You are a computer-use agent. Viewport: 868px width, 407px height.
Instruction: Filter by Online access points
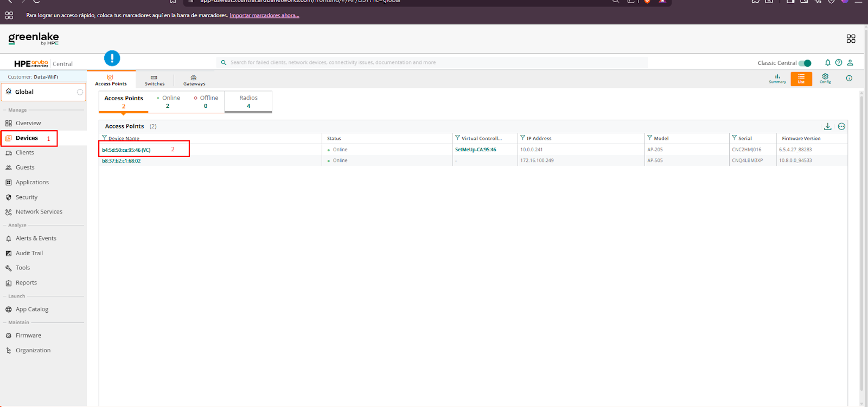[x=168, y=102]
